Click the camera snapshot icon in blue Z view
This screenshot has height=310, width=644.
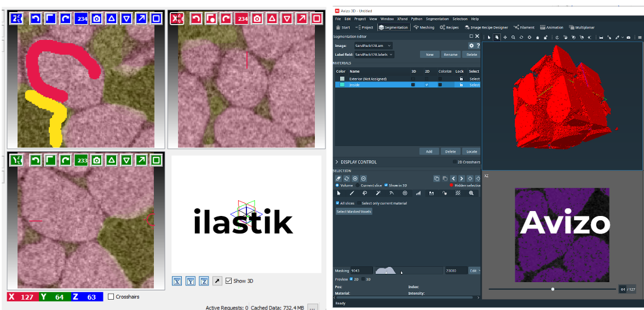click(96, 19)
